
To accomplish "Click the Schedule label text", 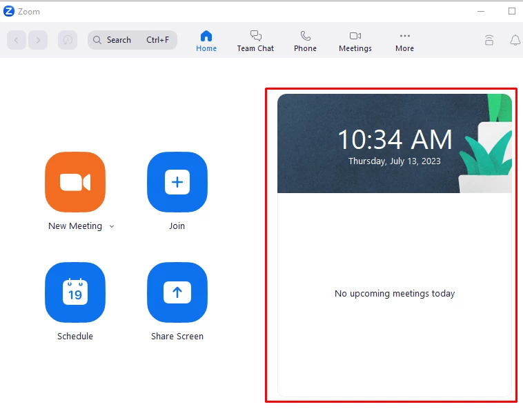I will click(x=75, y=336).
